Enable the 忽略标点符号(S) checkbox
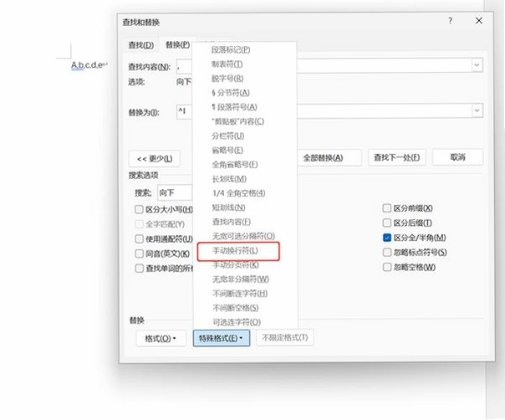This screenshot has width=505, height=420. 387,252
